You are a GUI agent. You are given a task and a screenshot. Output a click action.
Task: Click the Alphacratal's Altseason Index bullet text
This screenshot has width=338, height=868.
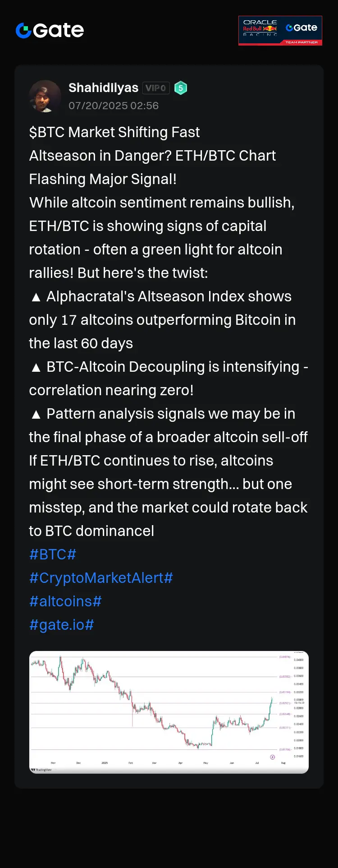[169, 296]
